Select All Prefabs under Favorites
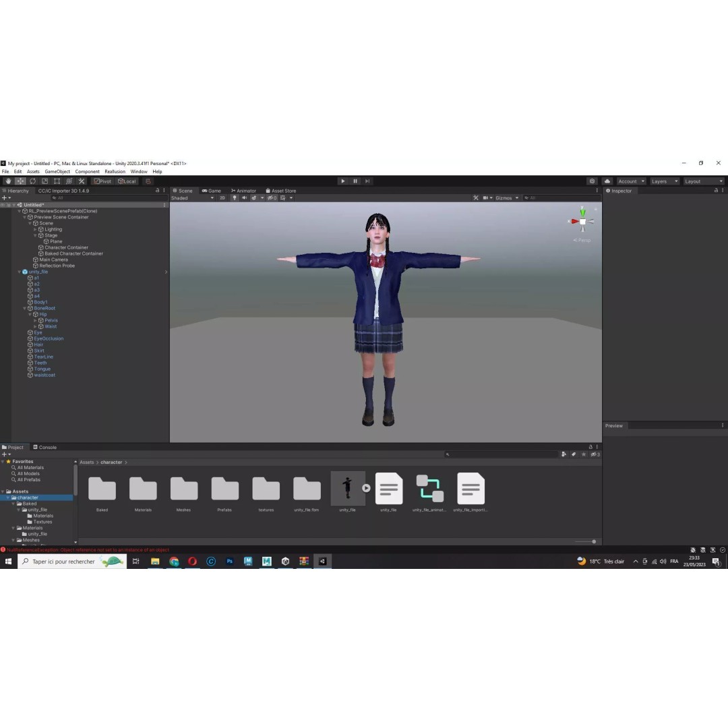The height and width of the screenshot is (728, 728). 29,480
